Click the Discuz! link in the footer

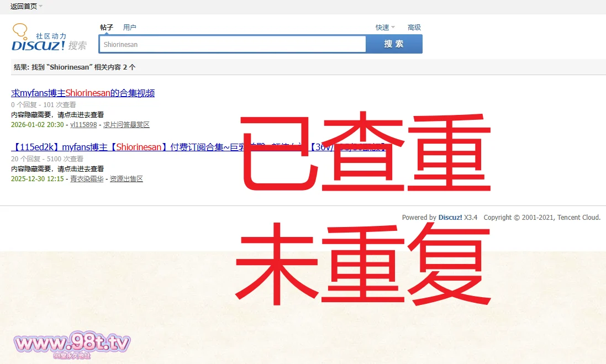(x=450, y=218)
